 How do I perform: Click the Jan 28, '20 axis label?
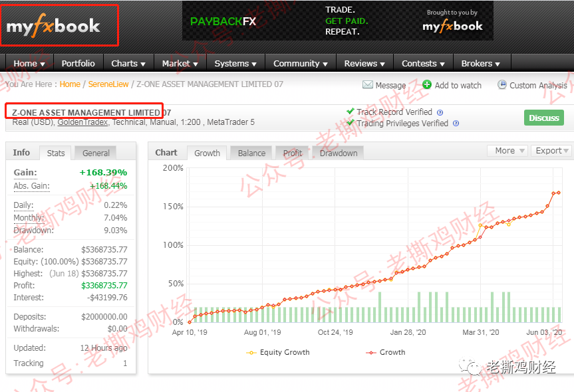(x=408, y=332)
